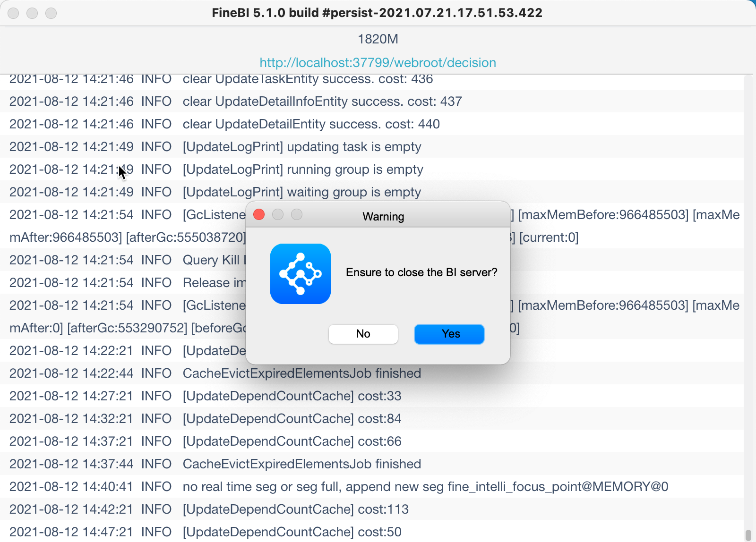Image resolution: width=756 pixels, height=542 pixels.
Task: Select 14:37:44 CacheEvictExpiredElementsJob finished row
Action: pos(372,464)
